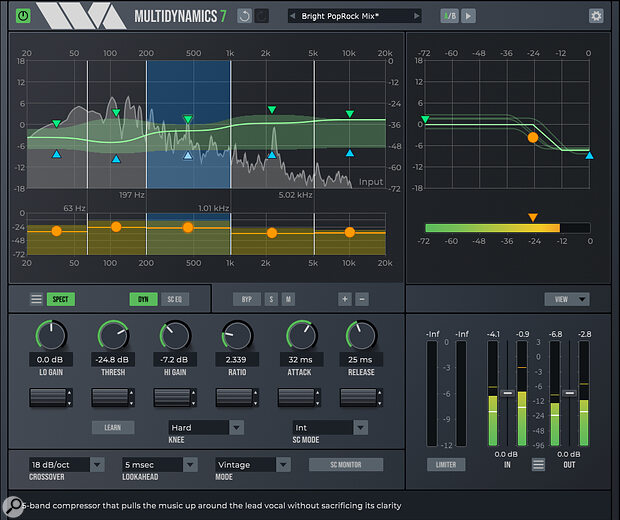Viewport: 620px width, 520px height.
Task: Click the OUT gain fader handle
Action: pos(569,393)
